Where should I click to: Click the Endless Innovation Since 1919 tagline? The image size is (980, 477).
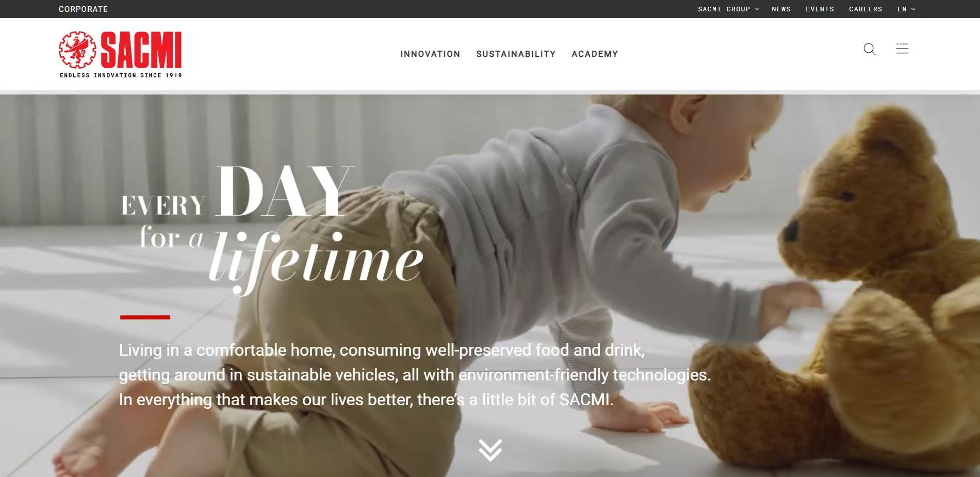[121, 75]
